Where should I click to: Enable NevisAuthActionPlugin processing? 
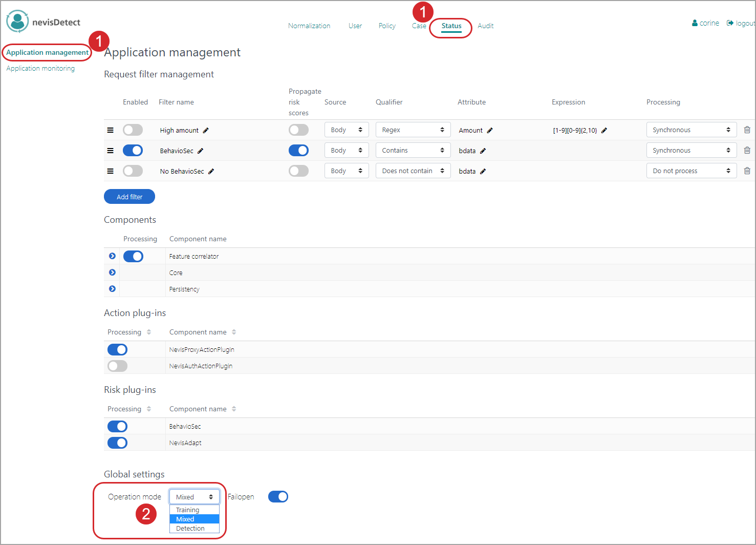[x=117, y=366]
